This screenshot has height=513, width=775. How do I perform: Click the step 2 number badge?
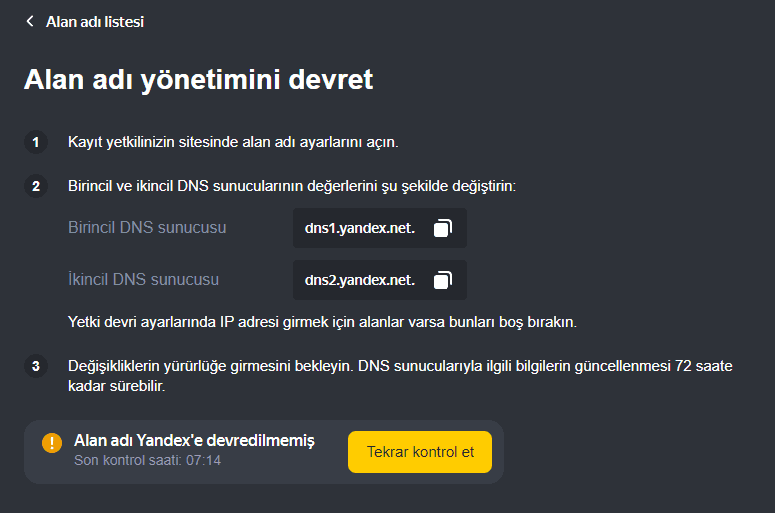pyautogui.click(x=36, y=186)
